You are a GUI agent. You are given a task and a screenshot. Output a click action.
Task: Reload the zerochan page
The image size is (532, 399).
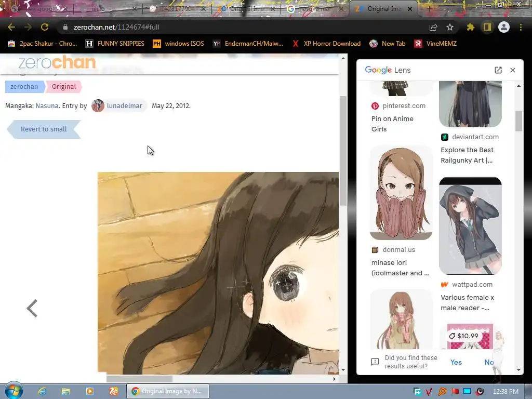pos(45,27)
